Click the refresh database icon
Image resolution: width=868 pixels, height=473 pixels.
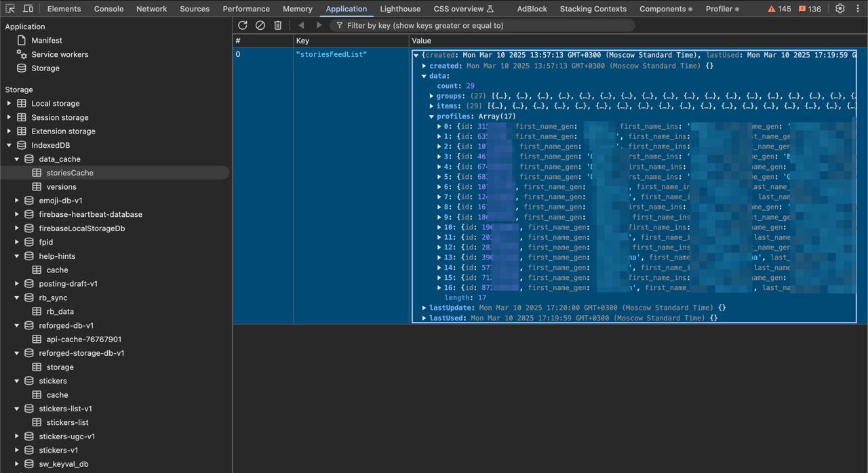coord(242,25)
